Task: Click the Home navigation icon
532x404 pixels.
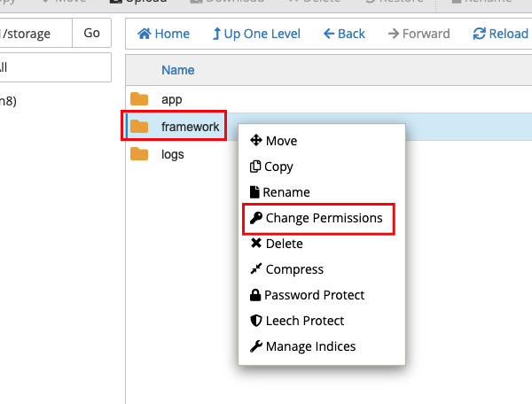Action: pyautogui.click(x=145, y=35)
